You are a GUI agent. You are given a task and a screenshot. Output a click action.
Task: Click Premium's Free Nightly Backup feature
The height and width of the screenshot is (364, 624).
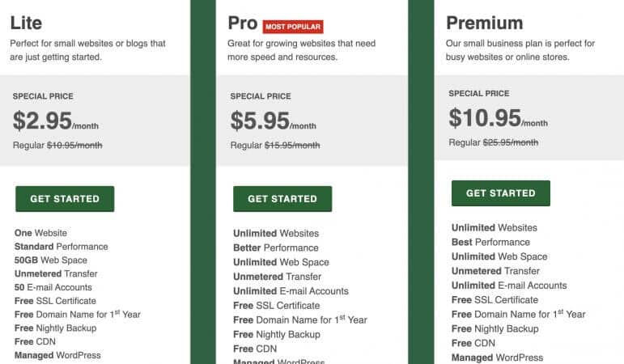[495, 328]
